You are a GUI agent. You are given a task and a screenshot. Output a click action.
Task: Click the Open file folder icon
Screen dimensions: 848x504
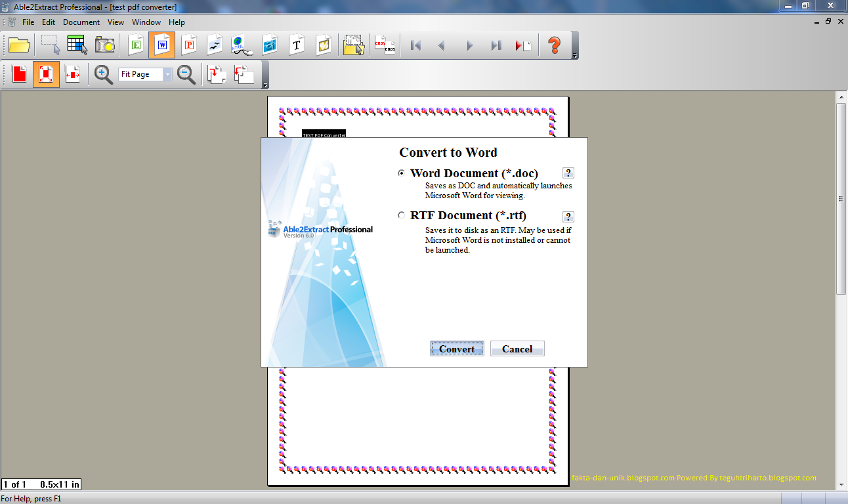click(x=20, y=45)
